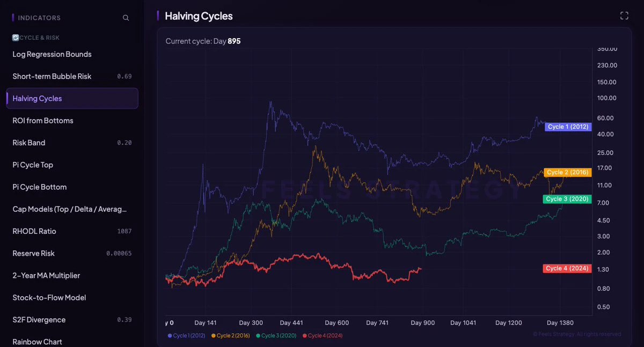Open the Risk Band indicator
The height and width of the screenshot is (347, 644).
(72, 143)
